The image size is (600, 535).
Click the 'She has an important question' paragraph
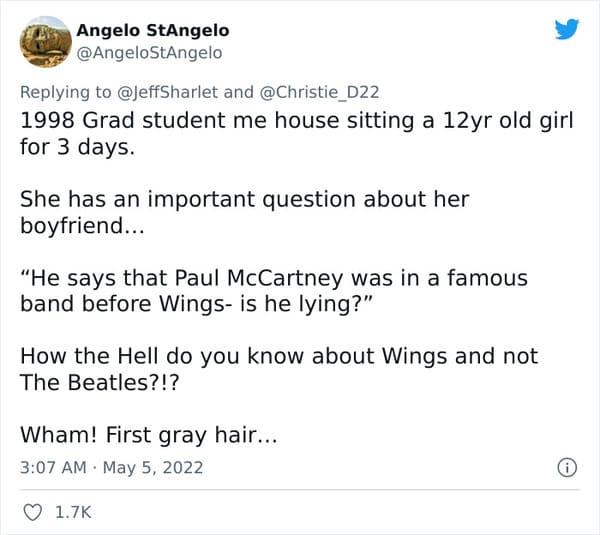pos(245,212)
